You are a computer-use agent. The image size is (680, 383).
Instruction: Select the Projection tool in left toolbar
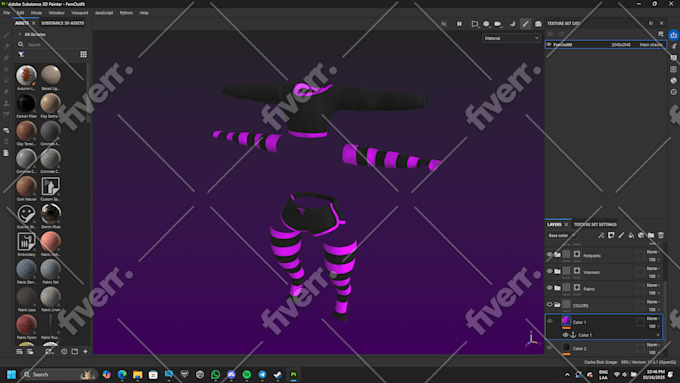point(7,58)
